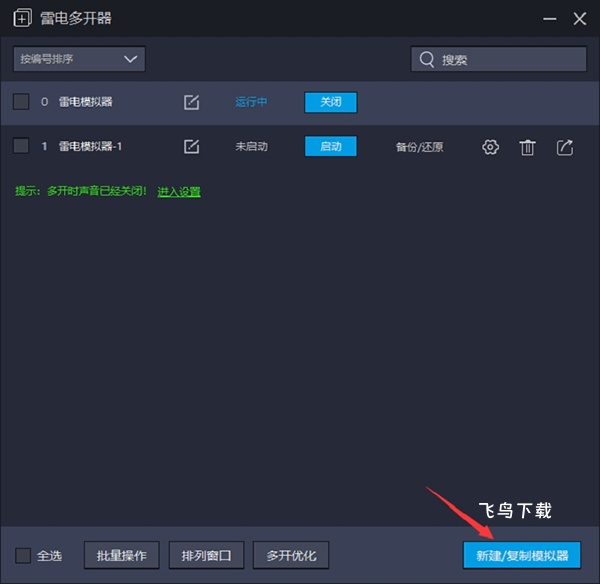Close the 雷电多开器 window
This screenshot has width=600, height=584.
point(580,18)
